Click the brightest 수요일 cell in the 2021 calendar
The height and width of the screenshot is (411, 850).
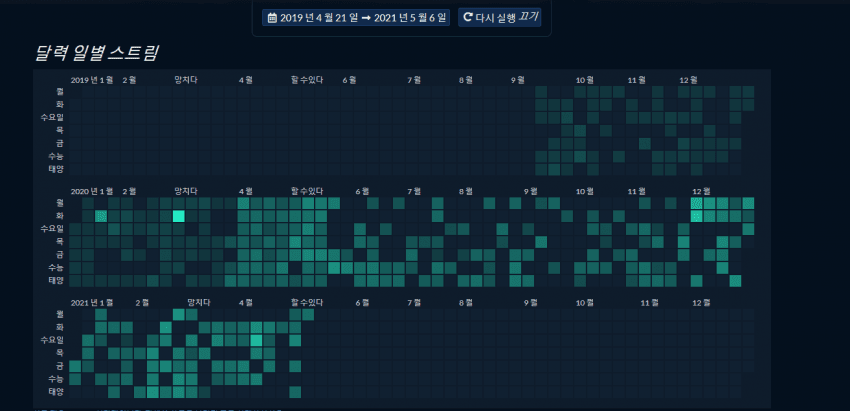pos(256,340)
